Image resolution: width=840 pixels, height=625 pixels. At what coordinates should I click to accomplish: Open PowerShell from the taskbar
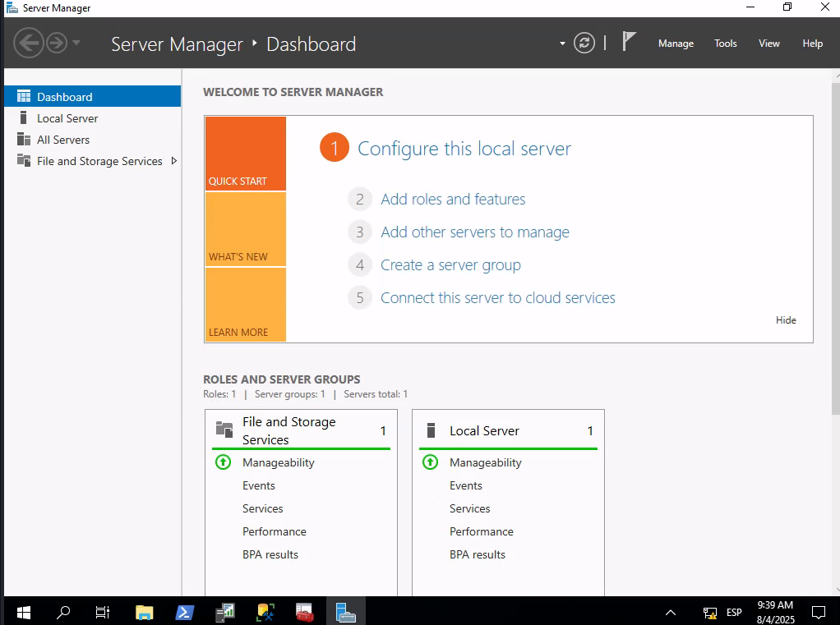tap(185, 612)
